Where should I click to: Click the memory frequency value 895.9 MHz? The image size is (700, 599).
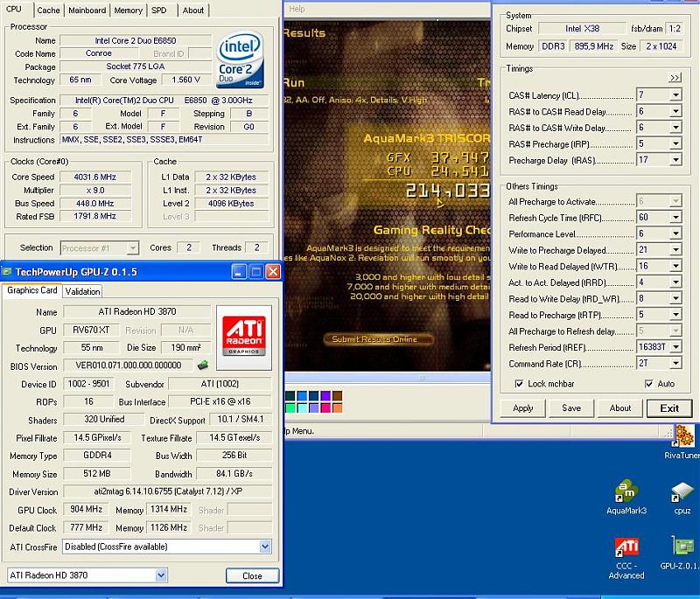(593, 46)
